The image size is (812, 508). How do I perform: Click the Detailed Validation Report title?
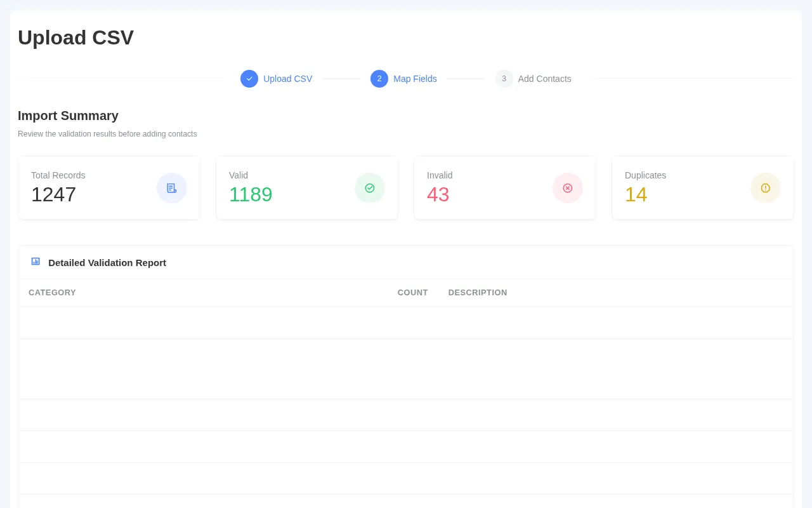point(107,262)
